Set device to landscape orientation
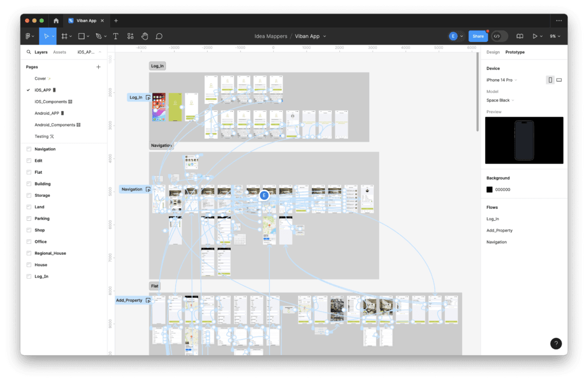 pyautogui.click(x=559, y=80)
